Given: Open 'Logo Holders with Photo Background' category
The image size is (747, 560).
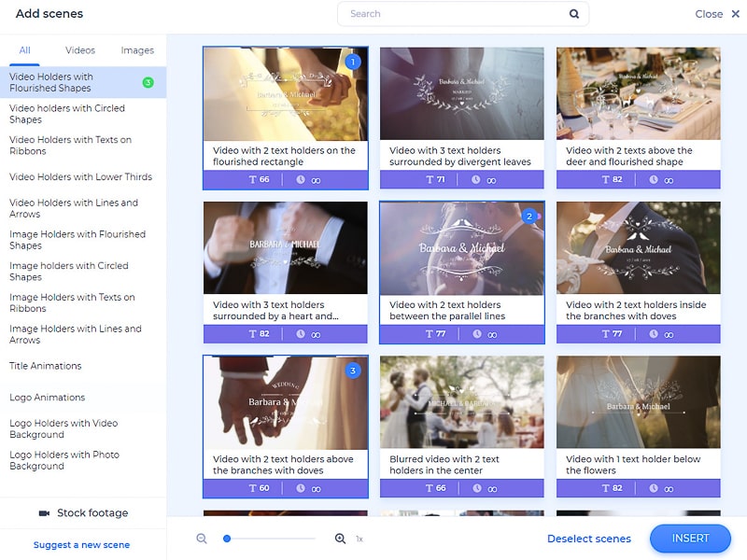Looking at the screenshot, I should click(x=83, y=460).
